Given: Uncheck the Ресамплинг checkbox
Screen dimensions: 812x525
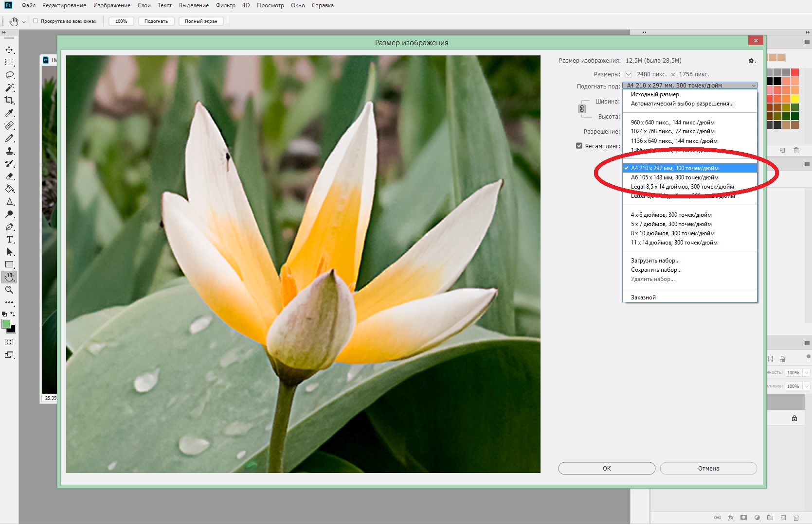Looking at the screenshot, I should (579, 146).
